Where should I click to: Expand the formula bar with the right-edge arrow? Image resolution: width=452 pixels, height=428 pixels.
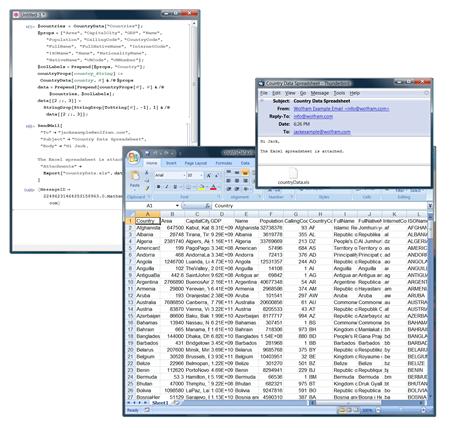tap(430, 206)
